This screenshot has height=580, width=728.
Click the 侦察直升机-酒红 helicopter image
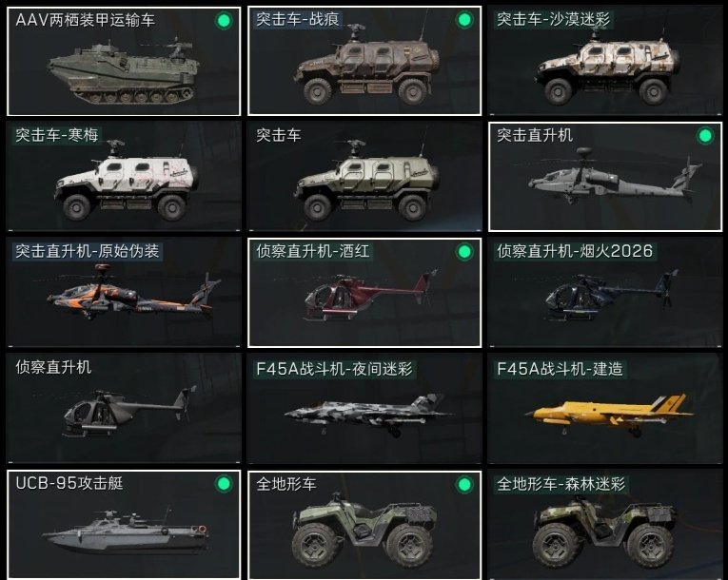point(369,298)
